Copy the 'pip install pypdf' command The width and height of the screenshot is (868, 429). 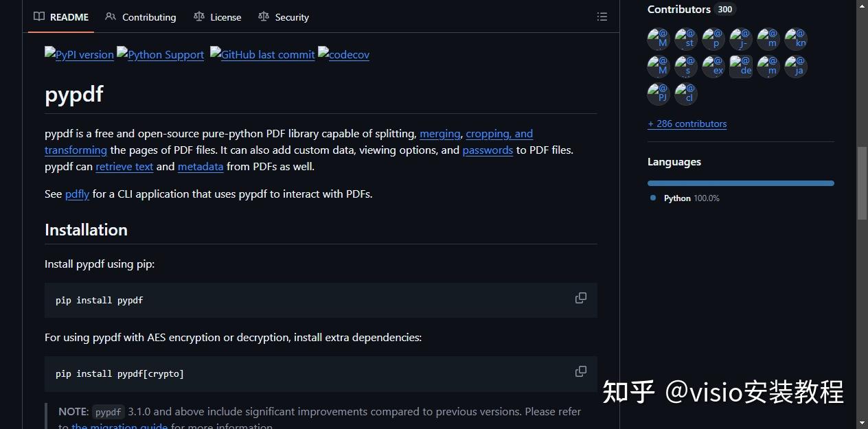tap(581, 298)
